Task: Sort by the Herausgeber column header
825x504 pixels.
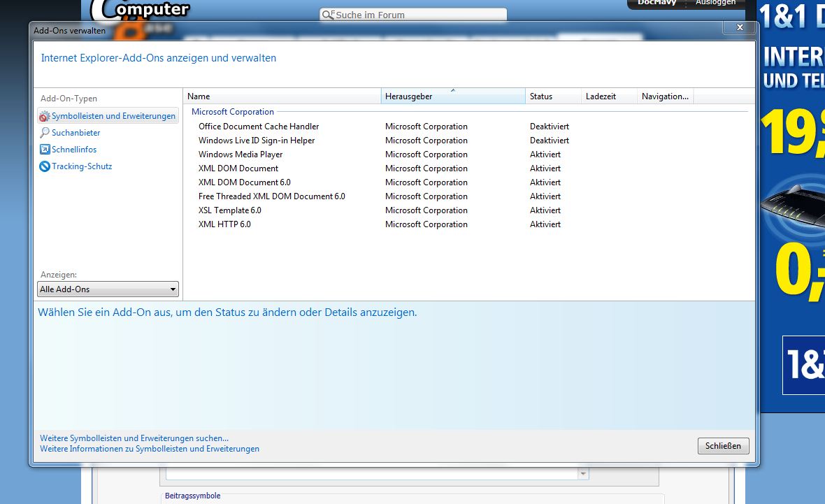Action: [x=453, y=96]
